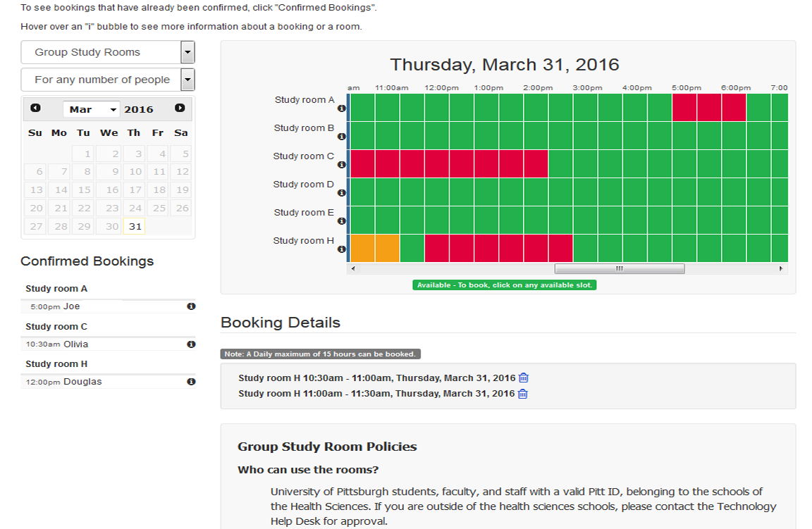812x529 pixels.
Task: Click the horizontal scrollbar below the booking grid
Action: (x=619, y=268)
